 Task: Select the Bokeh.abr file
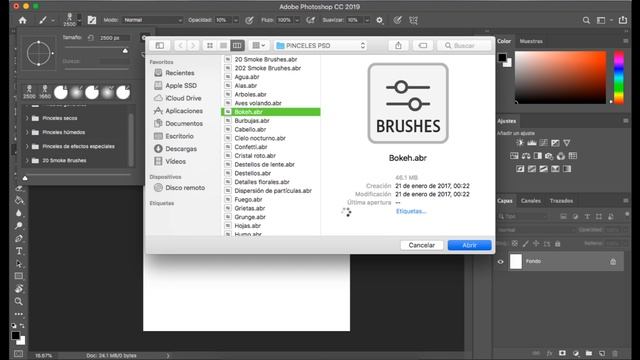(271, 112)
